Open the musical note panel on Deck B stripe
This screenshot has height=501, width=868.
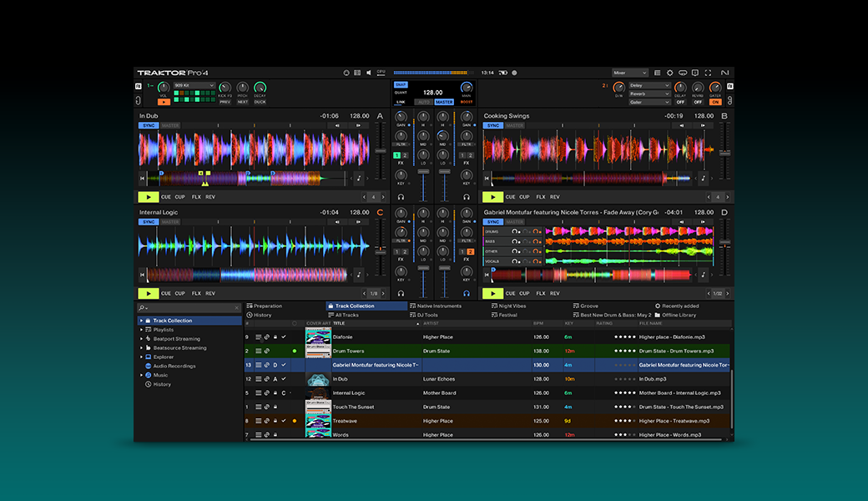pyautogui.click(x=703, y=178)
